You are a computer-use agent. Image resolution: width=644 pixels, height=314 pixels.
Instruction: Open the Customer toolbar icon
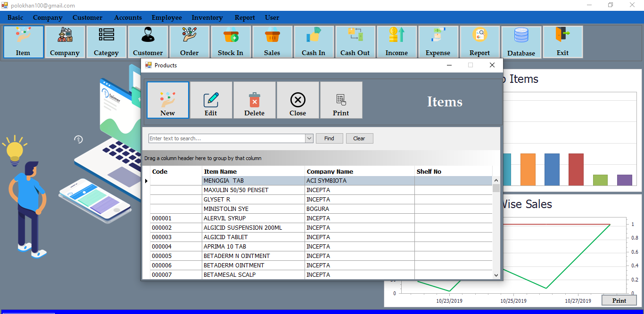(x=148, y=42)
